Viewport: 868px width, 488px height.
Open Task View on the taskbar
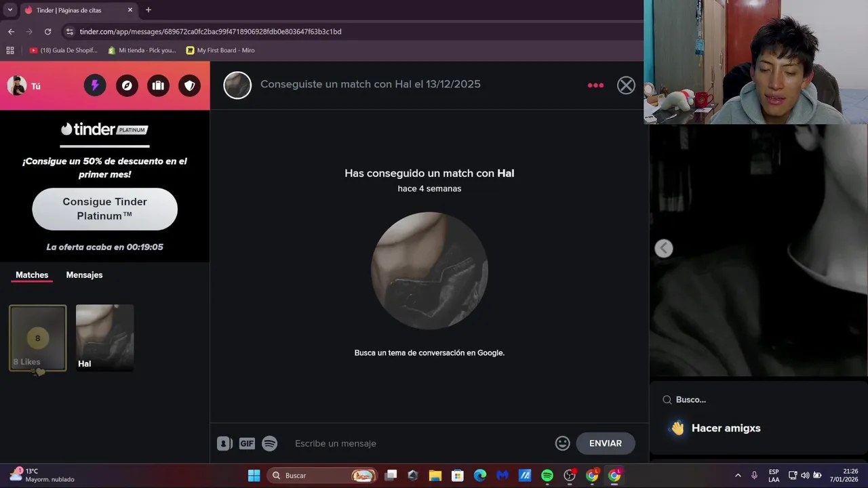point(391,476)
